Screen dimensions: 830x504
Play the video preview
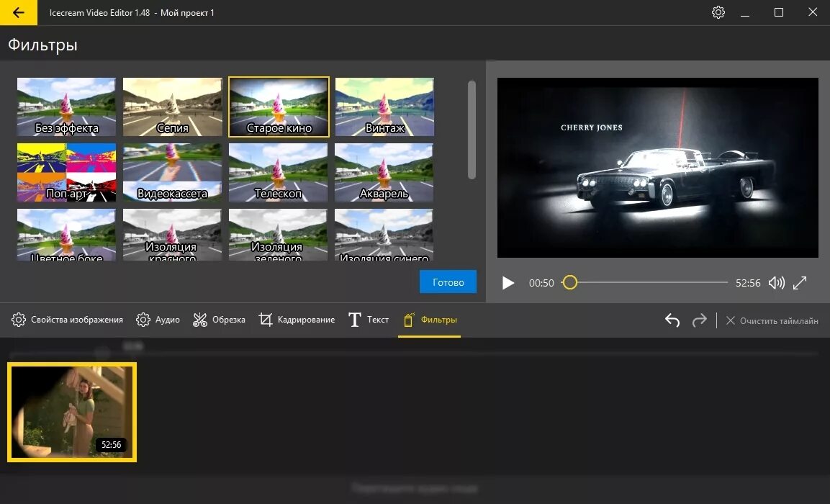point(508,283)
